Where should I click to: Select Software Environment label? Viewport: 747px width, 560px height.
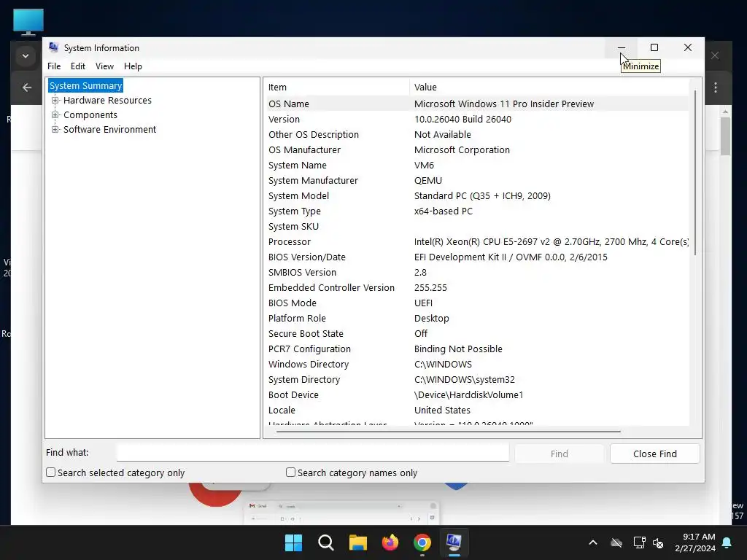coord(109,130)
